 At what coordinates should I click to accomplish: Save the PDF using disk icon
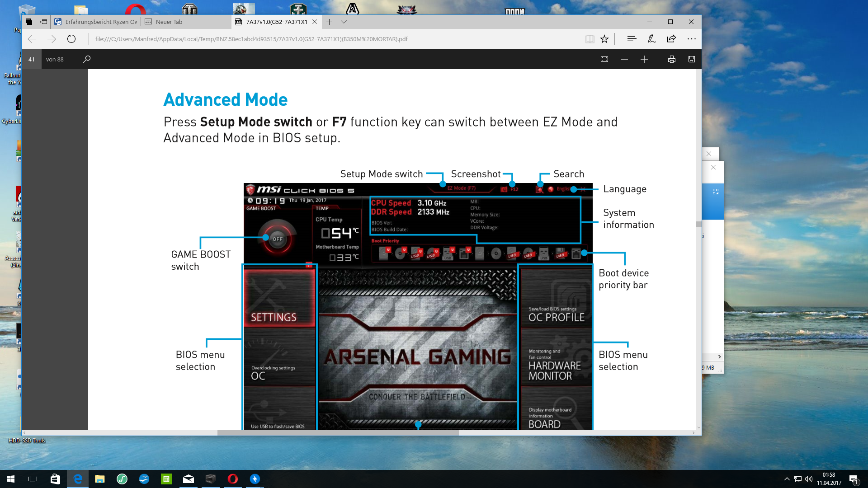click(x=692, y=59)
